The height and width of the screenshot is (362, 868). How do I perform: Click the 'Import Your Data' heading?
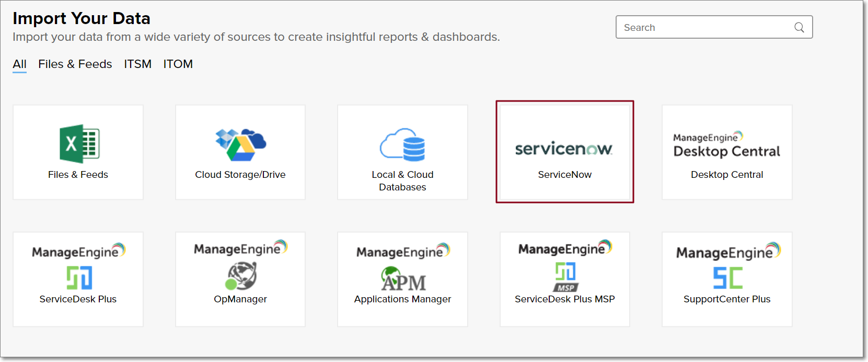[82, 18]
